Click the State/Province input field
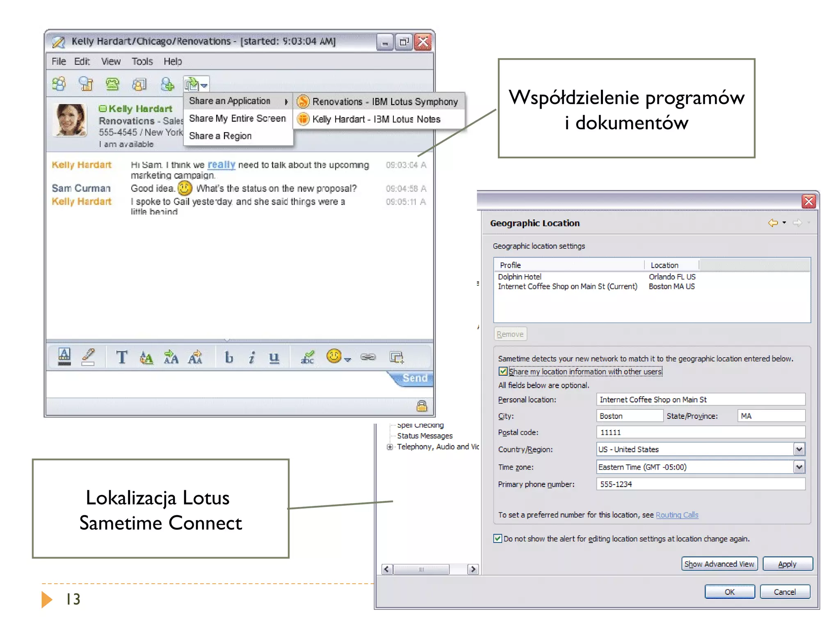Screen dimensions: 840x630 point(771,416)
